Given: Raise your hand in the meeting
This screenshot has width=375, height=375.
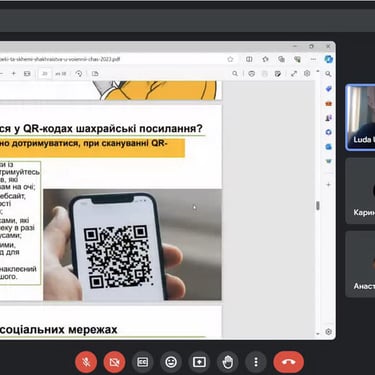Looking at the screenshot, I should pyautogui.click(x=228, y=362).
